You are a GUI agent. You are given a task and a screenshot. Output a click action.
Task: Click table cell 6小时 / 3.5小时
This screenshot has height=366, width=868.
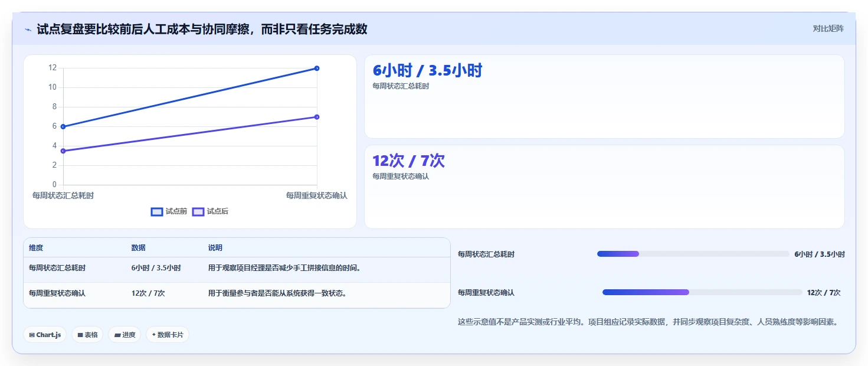click(156, 268)
